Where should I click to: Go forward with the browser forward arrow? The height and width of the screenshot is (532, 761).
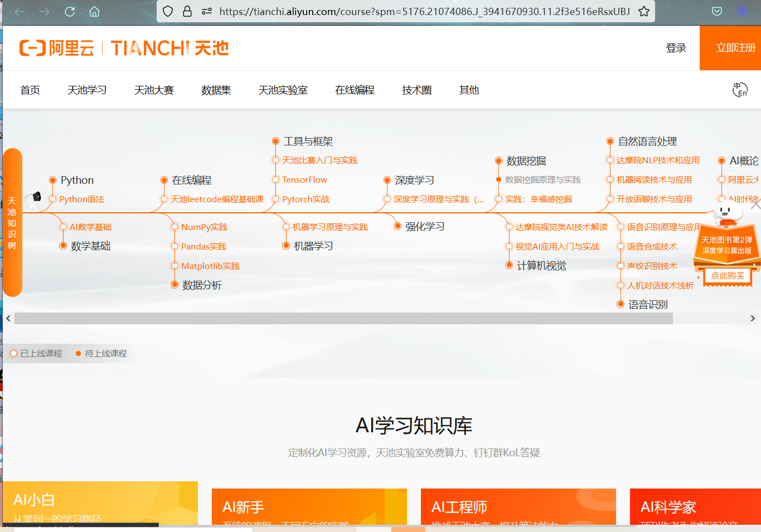[x=45, y=12]
